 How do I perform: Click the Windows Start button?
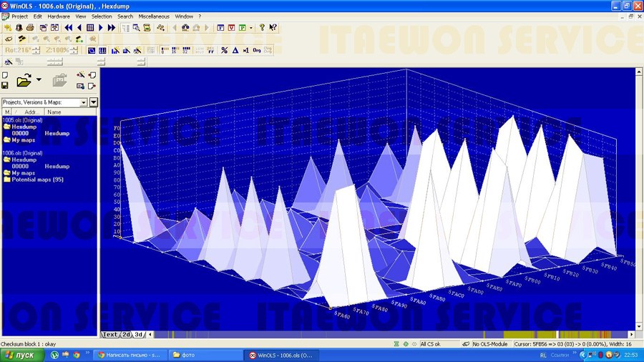(x=20, y=355)
